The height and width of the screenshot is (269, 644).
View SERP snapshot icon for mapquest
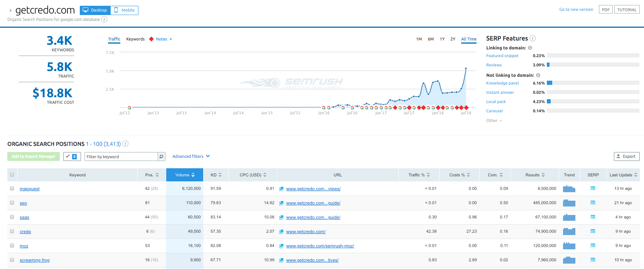(x=593, y=188)
